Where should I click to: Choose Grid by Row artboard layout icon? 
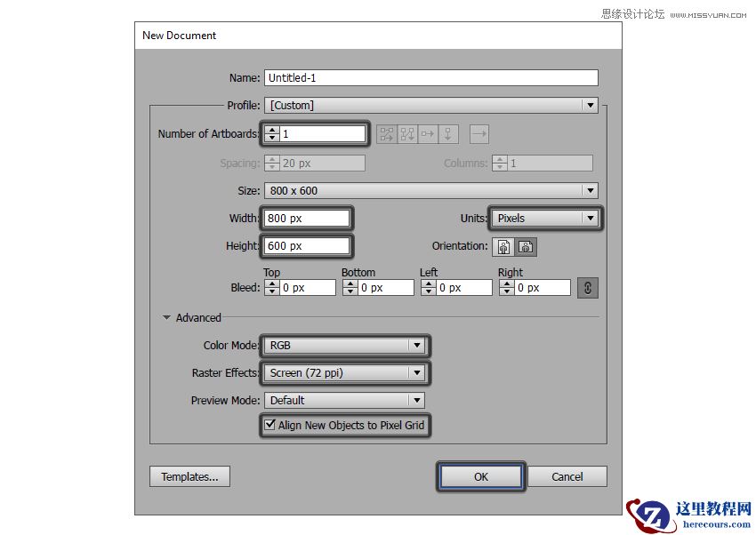[x=387, y=134]
